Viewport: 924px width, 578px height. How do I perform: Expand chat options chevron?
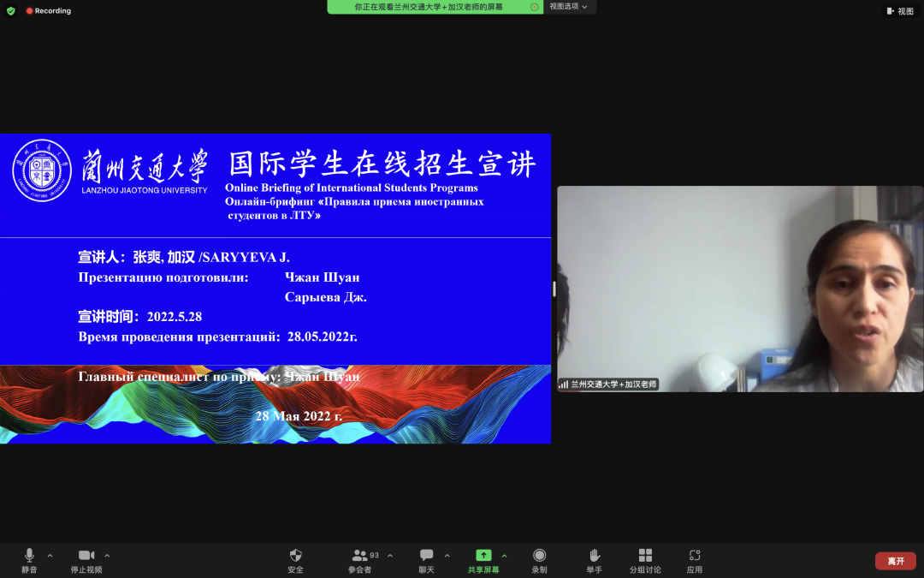click(x=447, y=556)
